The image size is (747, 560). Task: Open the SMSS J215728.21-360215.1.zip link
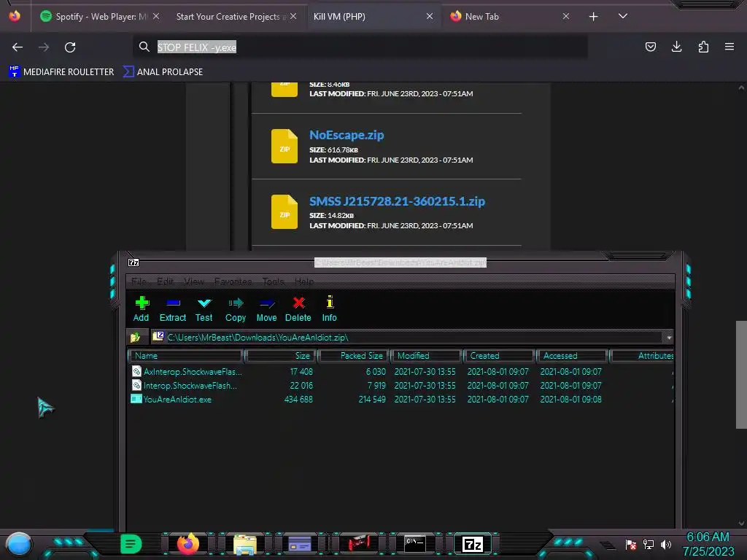[x=397, y=201]
